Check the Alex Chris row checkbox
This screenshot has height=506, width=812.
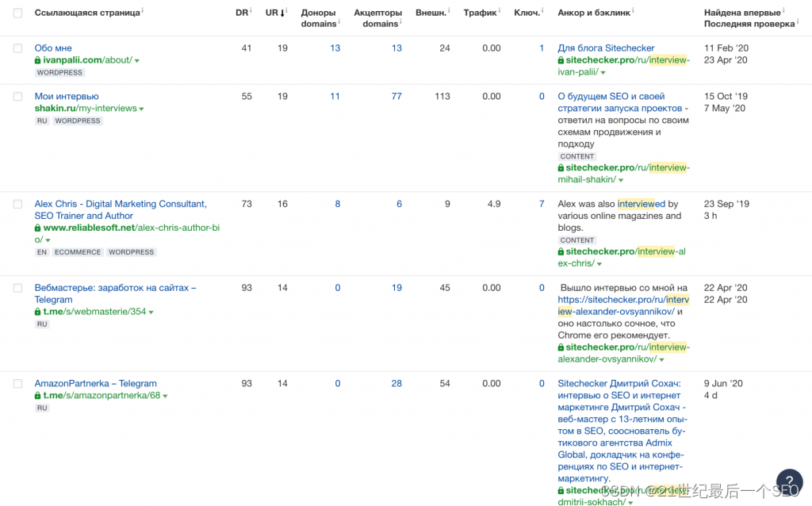click(x=17, y=204)
